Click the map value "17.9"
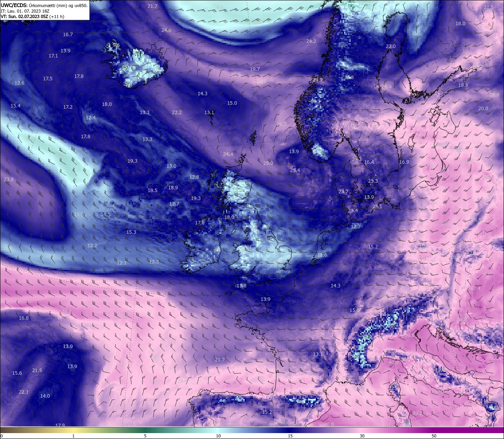504x439 pixels. [x=60, y=426]
